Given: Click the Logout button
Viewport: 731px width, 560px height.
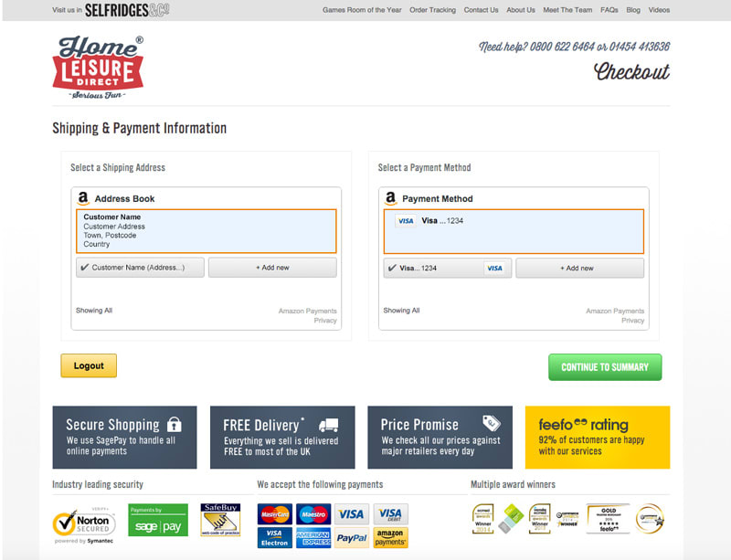Looking at the screenshot, I should coord(89,365).
